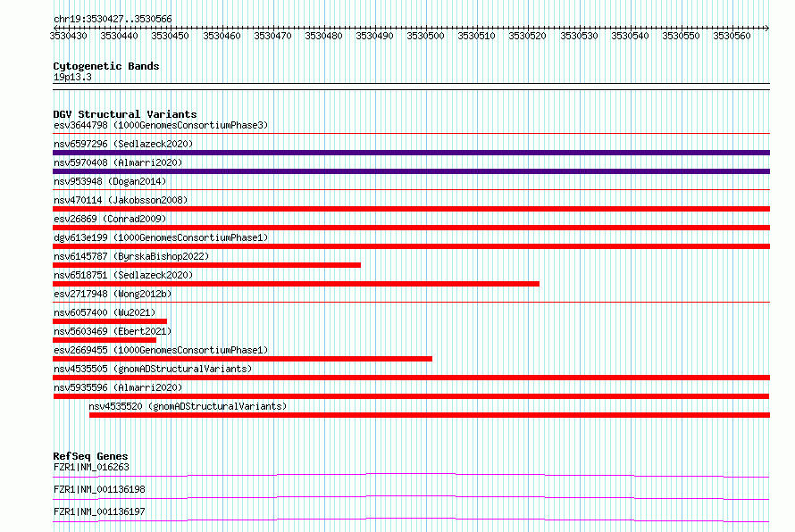Click the red bar under nsv6518751

[296, 284]
